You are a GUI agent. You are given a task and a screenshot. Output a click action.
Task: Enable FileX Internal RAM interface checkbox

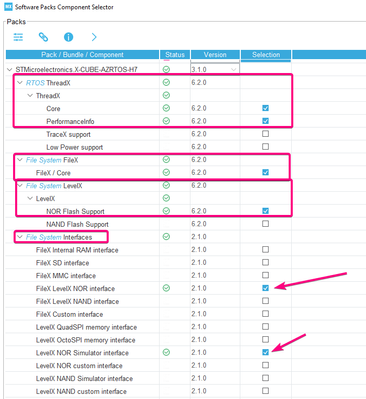click(x=265, y=249)
